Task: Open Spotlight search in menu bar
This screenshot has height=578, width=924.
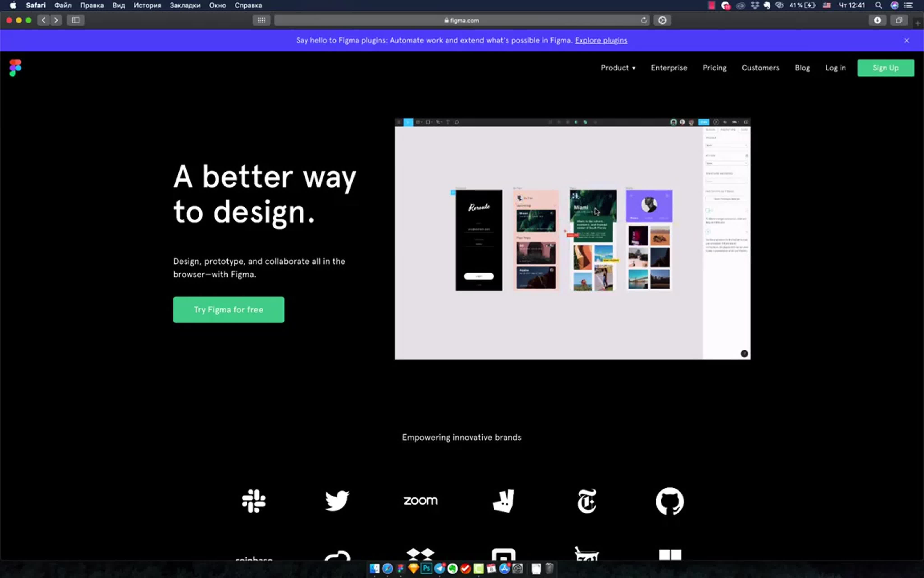Action: 879,5
